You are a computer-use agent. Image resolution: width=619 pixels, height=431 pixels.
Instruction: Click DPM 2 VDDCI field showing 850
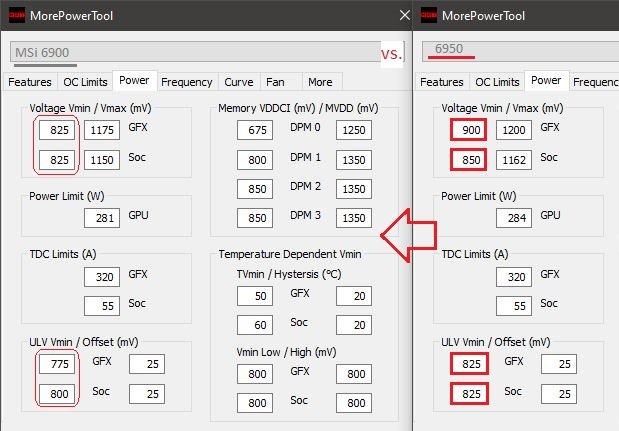[x=255, y=189]
